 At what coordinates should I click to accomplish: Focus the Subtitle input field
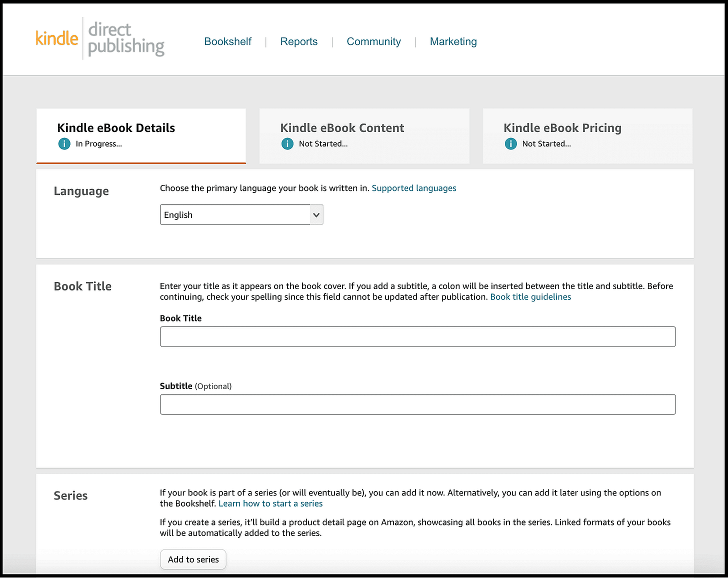point(418,404)
